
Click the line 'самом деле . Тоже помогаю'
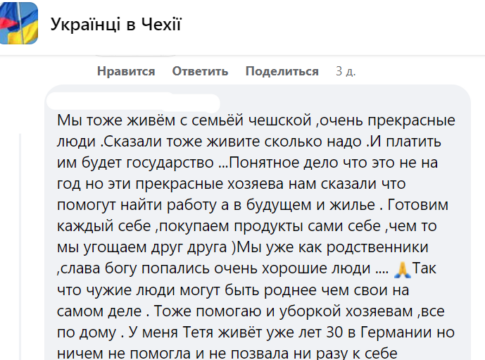click(251, 311)
